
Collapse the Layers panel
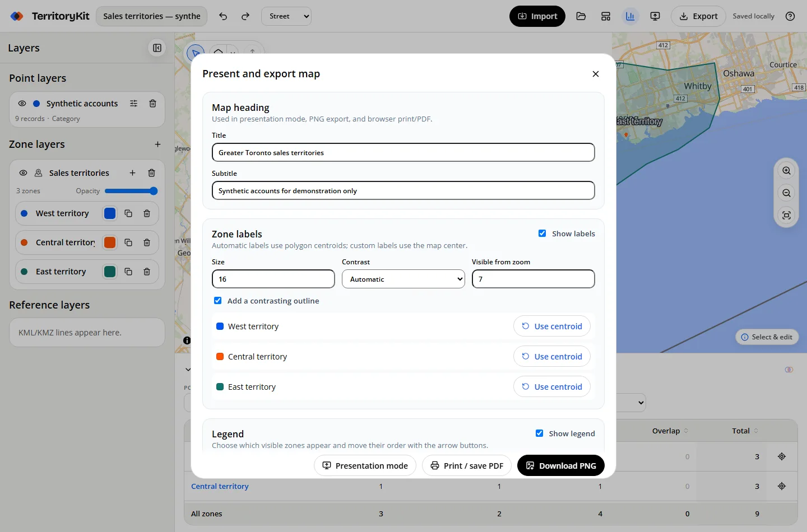pyautogui.click(x=157, y=48)
